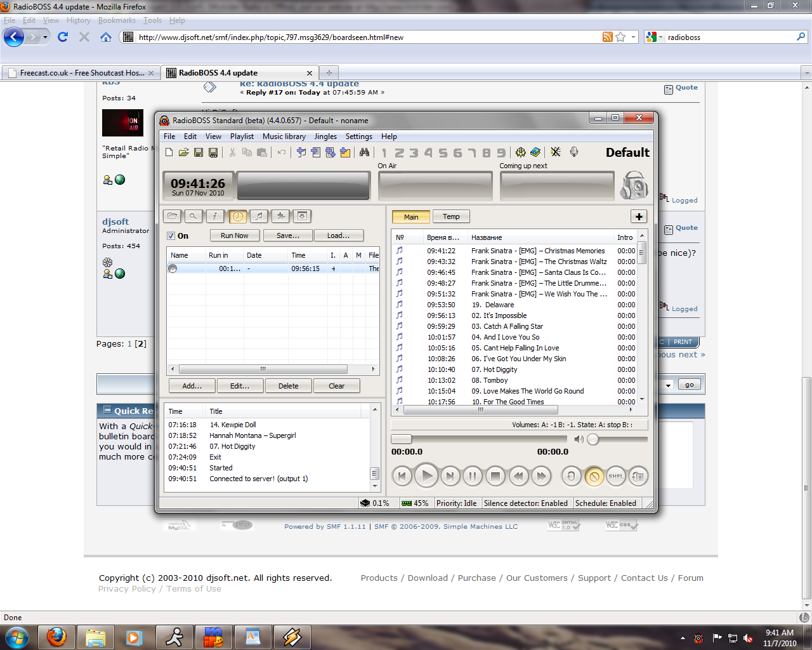Click the yellow gear icon in toolbar
812x650 pixels.
click(521, 152)
